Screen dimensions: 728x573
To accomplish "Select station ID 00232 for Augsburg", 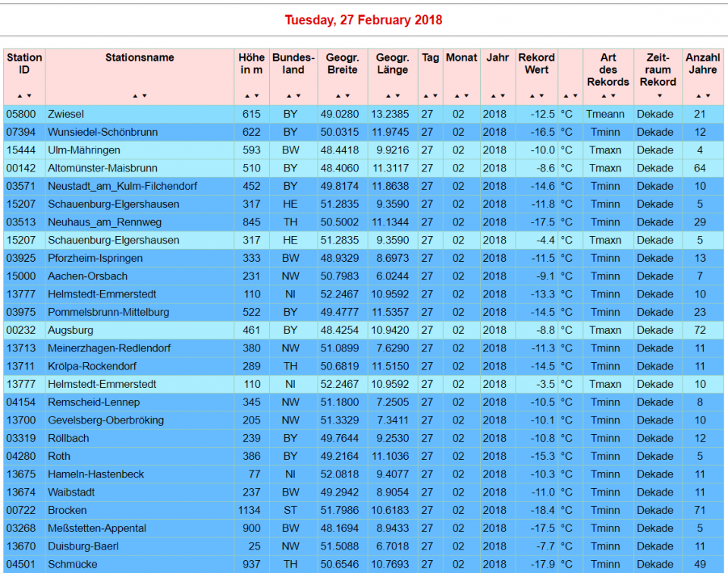I will tap(21, 330).
